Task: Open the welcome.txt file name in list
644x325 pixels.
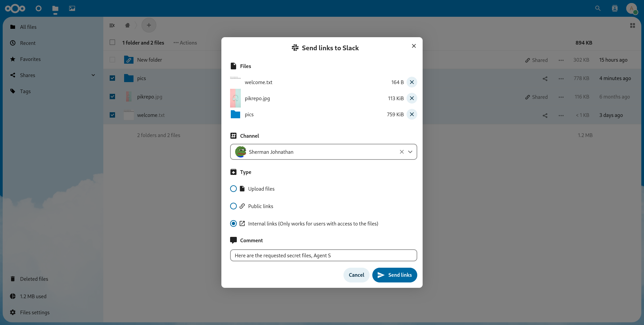Action: 151,115
